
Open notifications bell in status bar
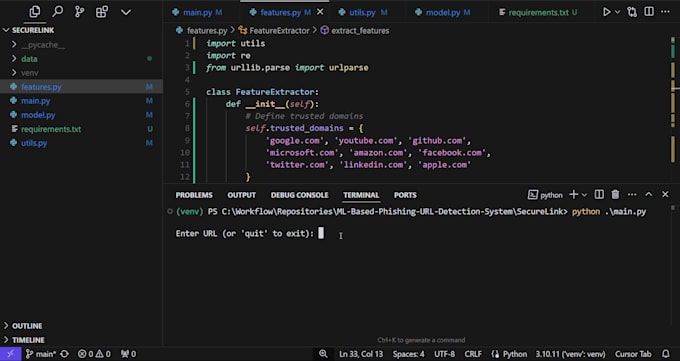point(666,354)
